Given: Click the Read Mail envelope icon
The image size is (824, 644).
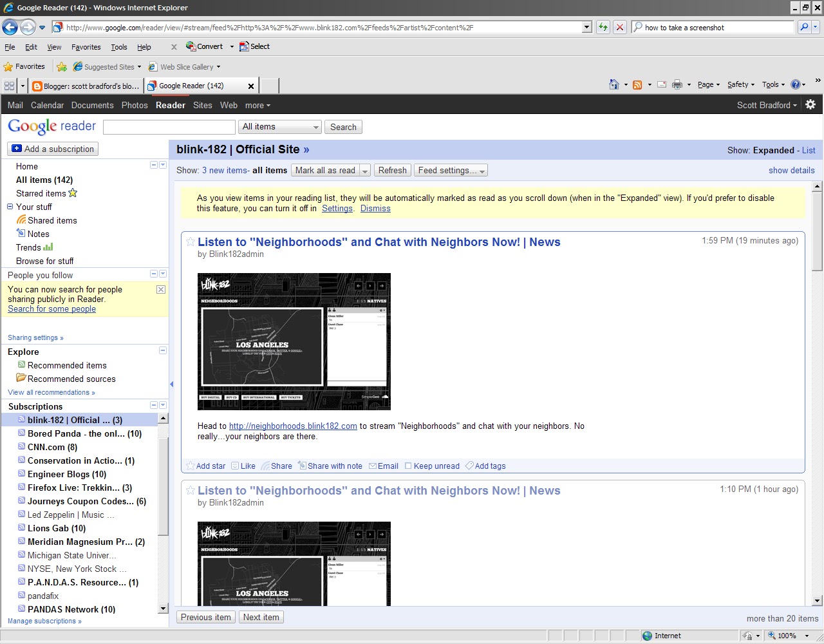Looking at the screenshot, I should click(x=662, y=84).
